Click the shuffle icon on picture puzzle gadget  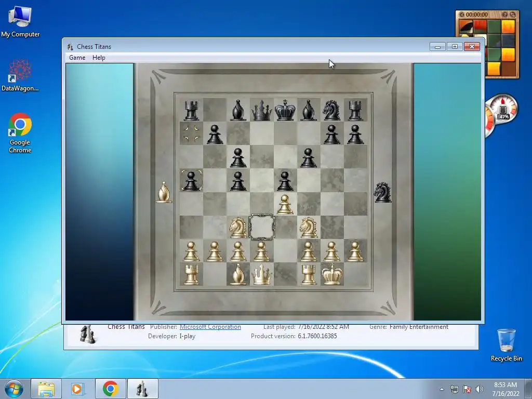click(x=513, y=15)
